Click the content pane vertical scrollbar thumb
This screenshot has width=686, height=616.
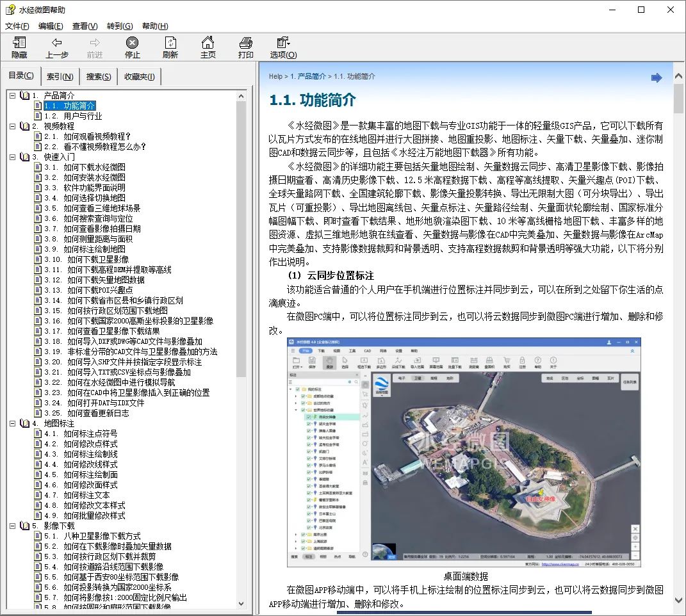678,99
